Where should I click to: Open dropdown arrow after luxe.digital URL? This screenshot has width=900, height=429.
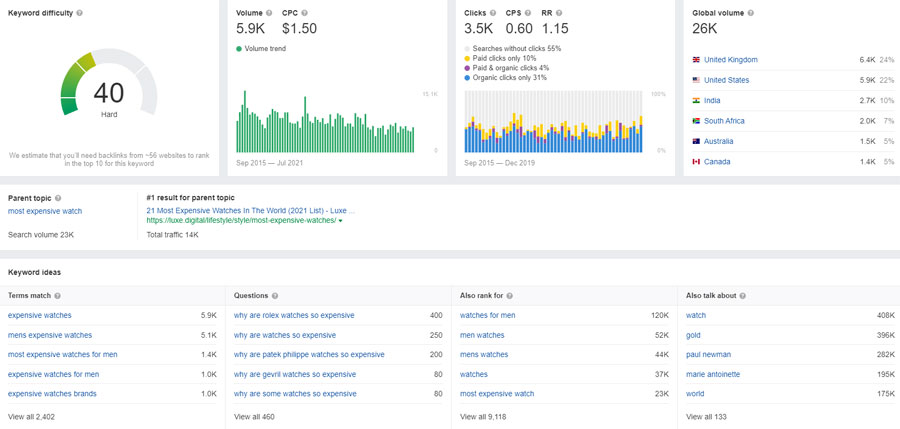click(340, 221)
